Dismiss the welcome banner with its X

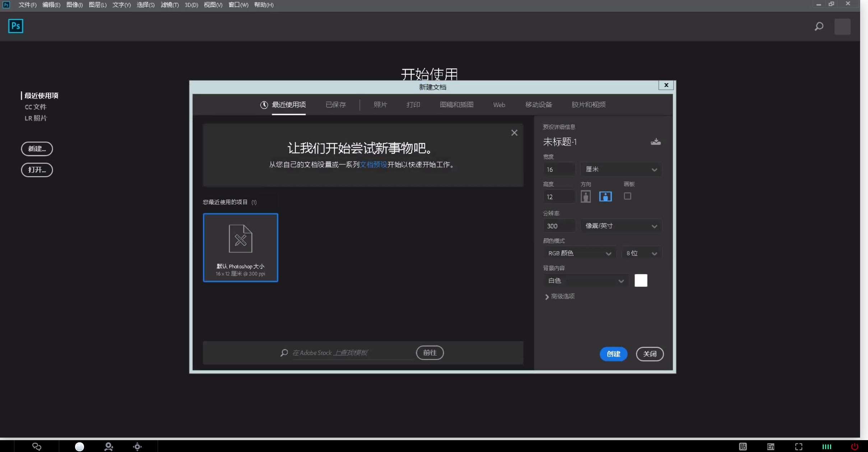tap(514, 133)
